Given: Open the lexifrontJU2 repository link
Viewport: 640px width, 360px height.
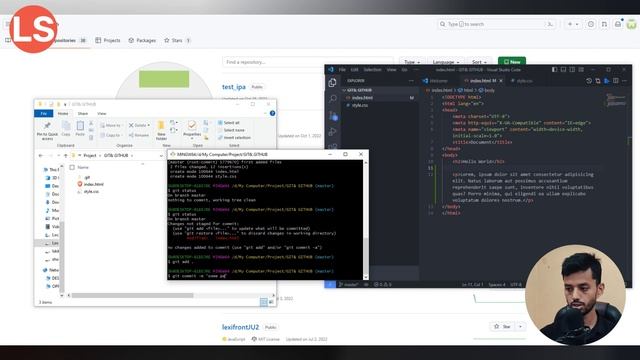Looking at the screenshot, I should point(240,327).
